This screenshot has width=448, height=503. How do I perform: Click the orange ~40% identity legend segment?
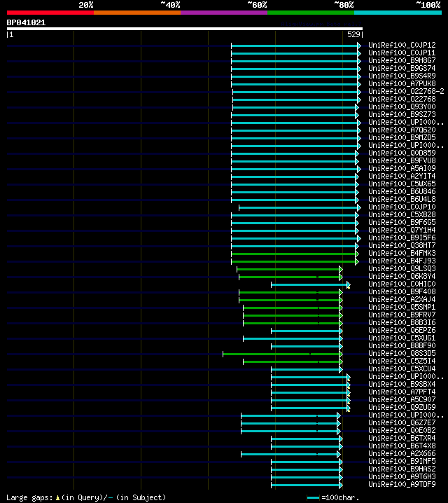137,13
